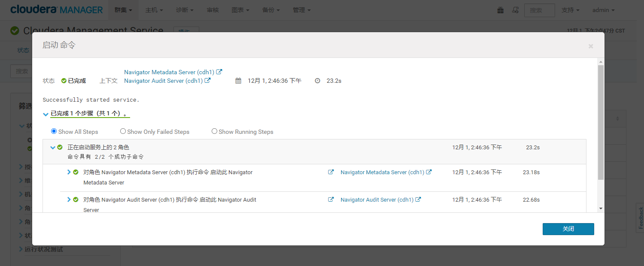Focus the 搜索 field in the top bar

[540, 10]
